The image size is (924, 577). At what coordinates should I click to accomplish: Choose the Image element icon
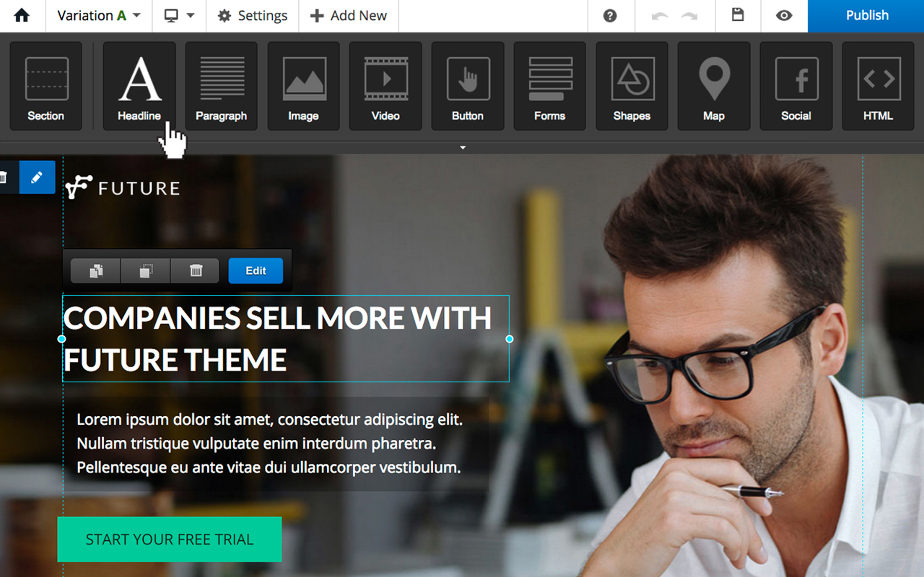pos(304,86)
